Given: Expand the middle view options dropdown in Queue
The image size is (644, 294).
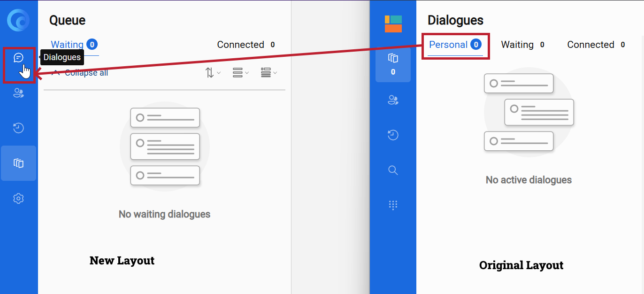Looking at the screenshot, I should 240,73.
